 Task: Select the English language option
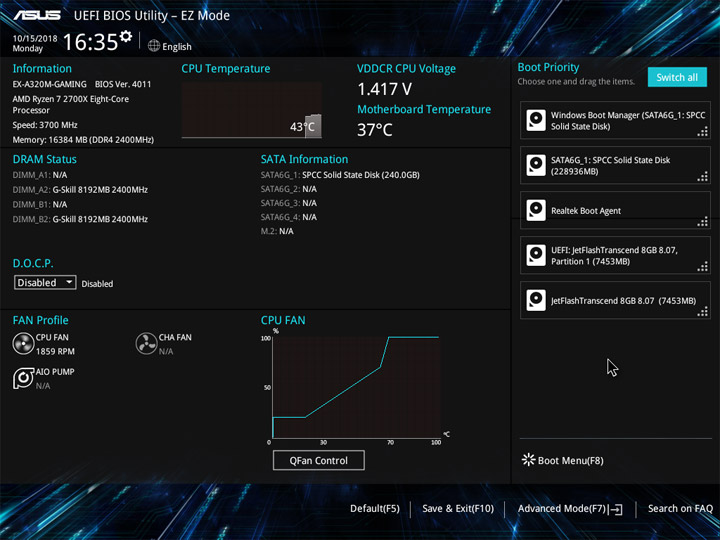(x=177, y=46)
